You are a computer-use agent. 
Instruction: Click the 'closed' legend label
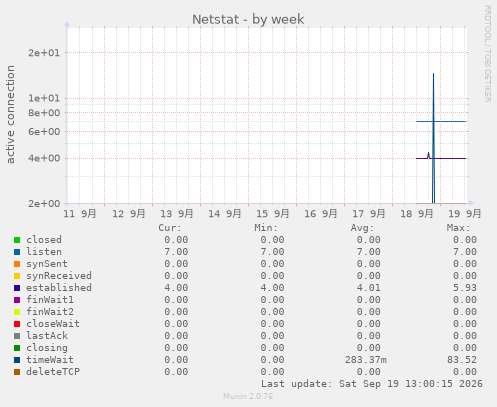(x=44, y=240)
